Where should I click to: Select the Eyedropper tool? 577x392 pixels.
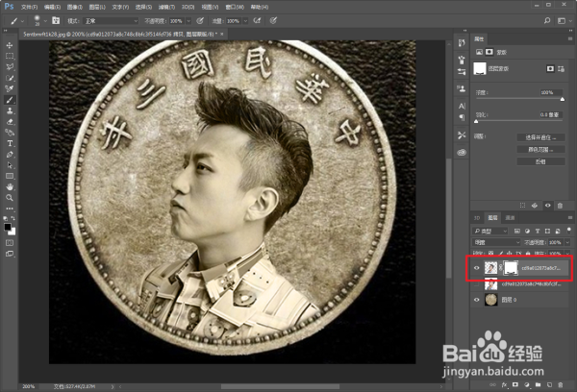[10, 88]
